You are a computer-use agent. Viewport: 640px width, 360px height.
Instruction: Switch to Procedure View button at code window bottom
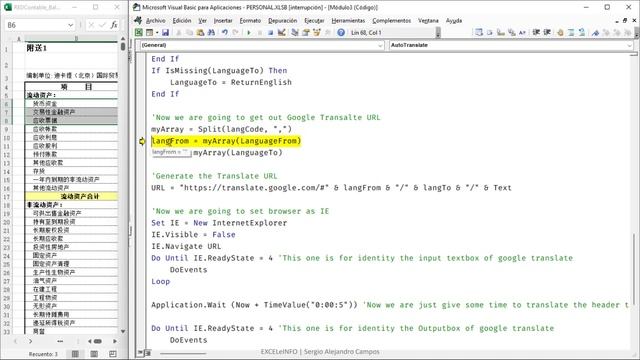[140, 352]
